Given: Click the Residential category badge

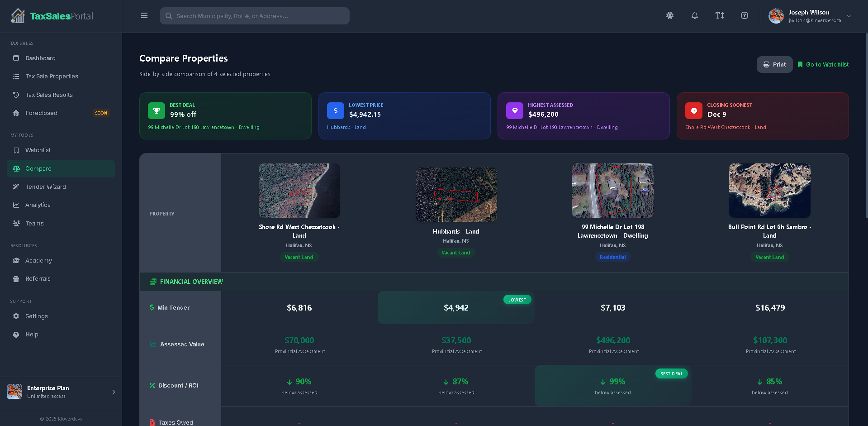Looking at the screenshot, I should pos(613,257).
